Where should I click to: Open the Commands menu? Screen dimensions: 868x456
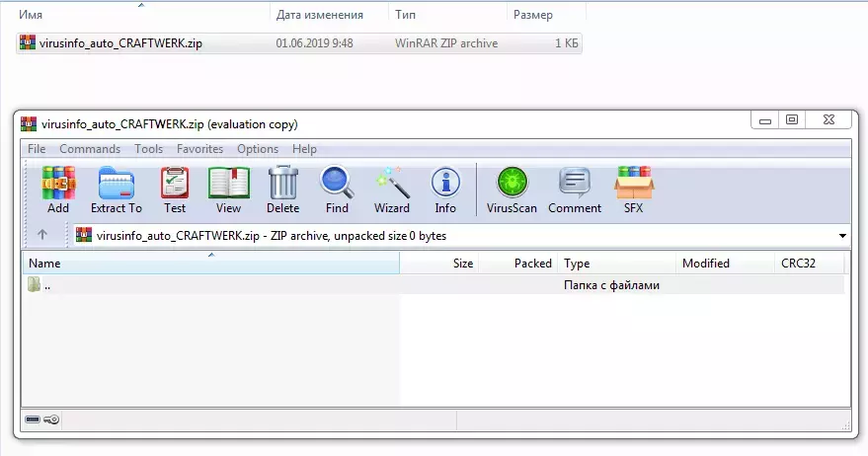pyautogui.click(x=90, y=149)
